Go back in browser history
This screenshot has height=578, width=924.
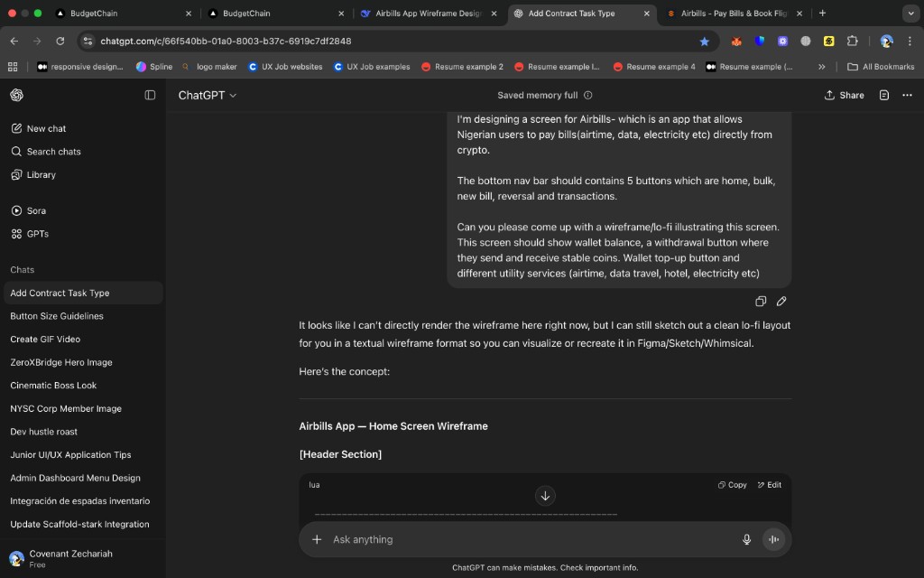pyautogui.click(x=14, y=42)
